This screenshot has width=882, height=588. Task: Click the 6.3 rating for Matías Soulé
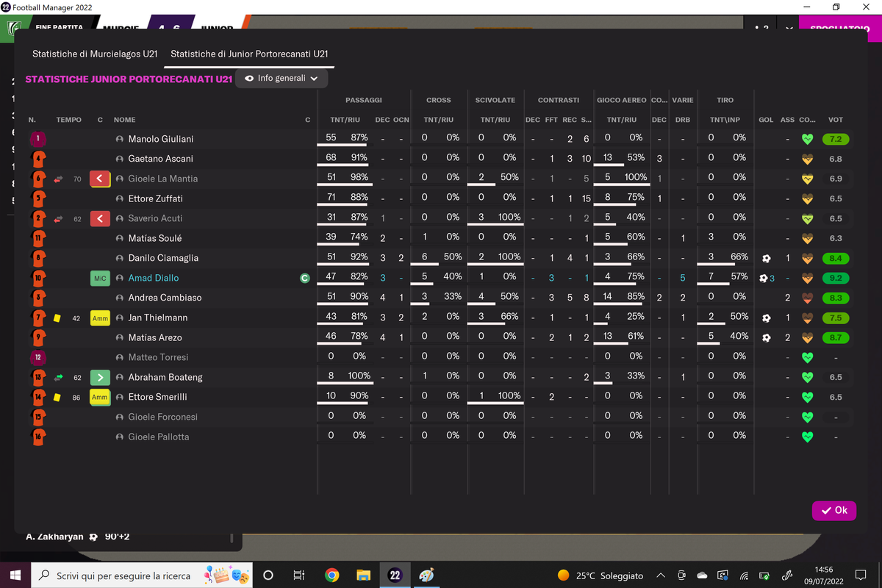click(x=836, y=238)
